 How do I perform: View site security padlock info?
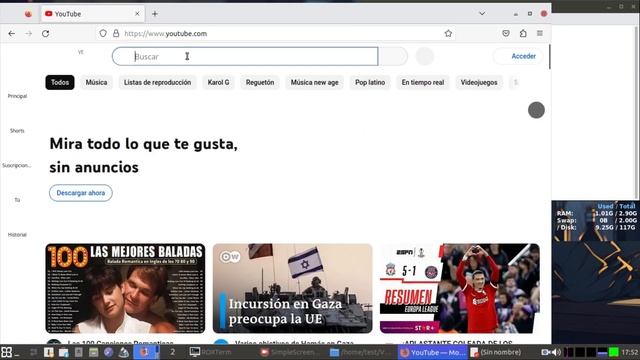point(116,33)
